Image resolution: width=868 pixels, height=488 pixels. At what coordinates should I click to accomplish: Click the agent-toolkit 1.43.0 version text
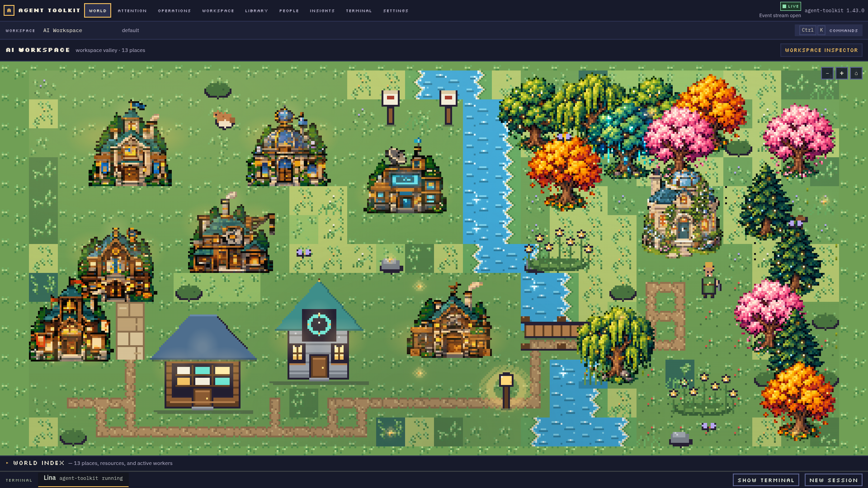pyautogui.click(x=835, y=10)
